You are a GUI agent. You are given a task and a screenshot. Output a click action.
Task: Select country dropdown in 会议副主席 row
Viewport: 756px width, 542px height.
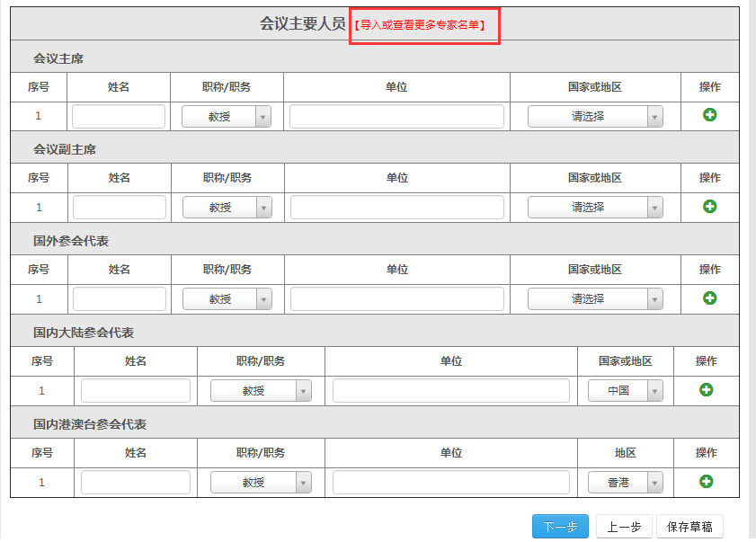(594, 208)
